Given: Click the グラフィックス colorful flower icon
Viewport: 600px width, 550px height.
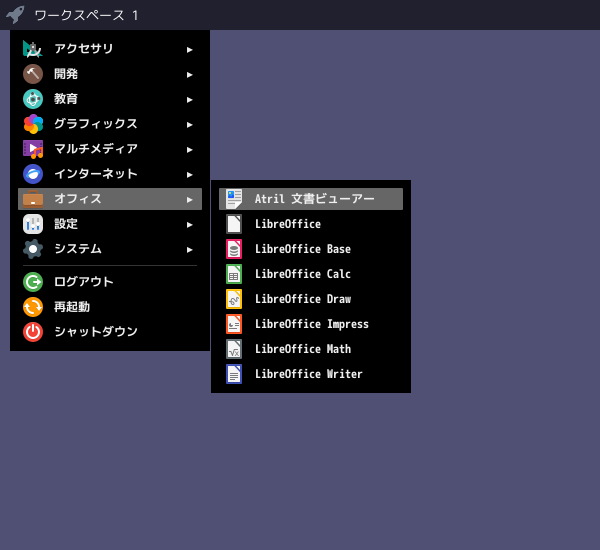Looking at the screenshot, I should [33, 124].
